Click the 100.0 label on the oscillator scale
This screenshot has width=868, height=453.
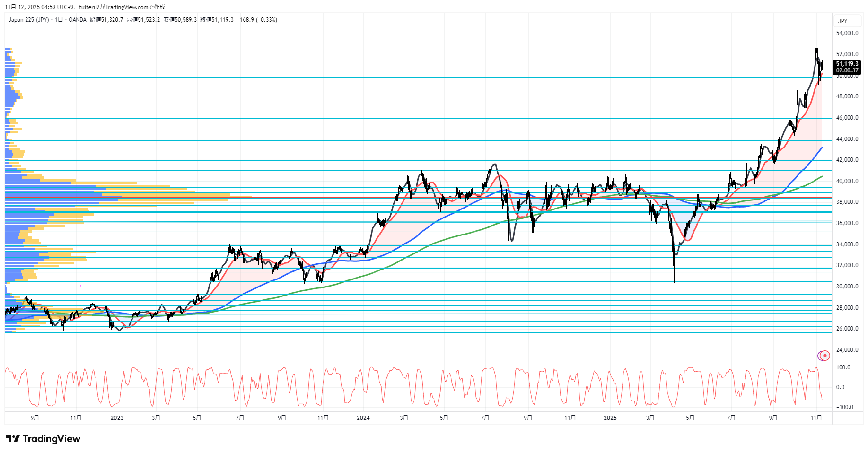pyautogui.click(x=843, y=367)
